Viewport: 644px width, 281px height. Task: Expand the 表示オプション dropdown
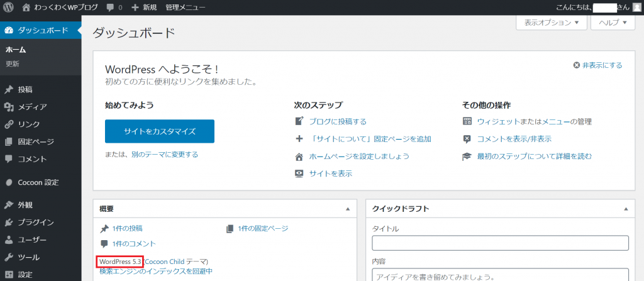tap(551, 22)
